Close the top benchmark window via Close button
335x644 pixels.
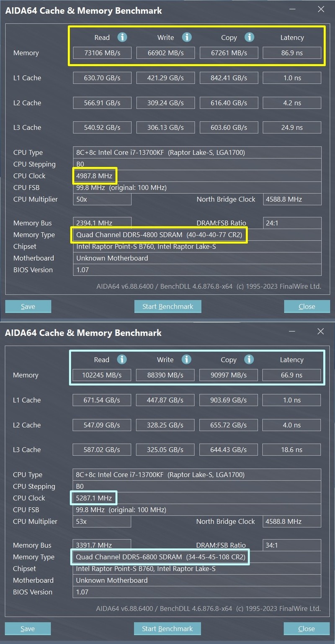tap(307, 306)
